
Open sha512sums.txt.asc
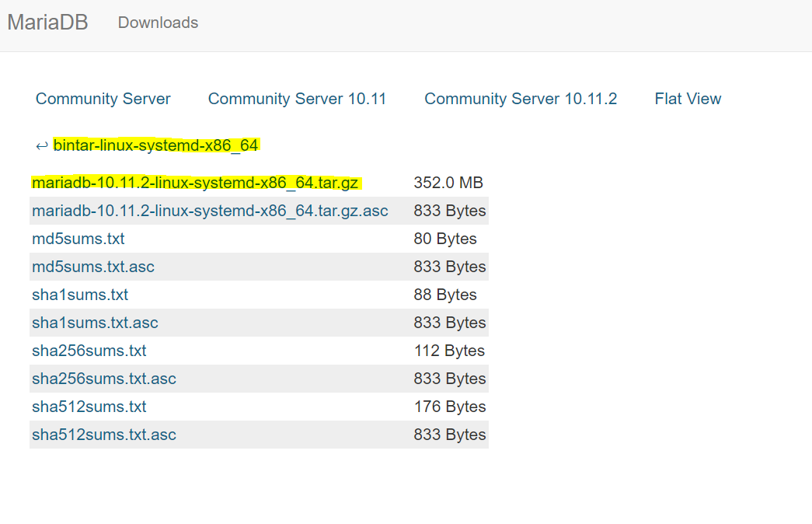pyautogui.click(x=104, y=435)
